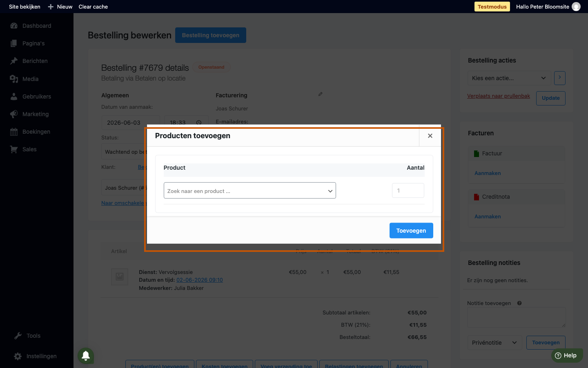Open the booking date link 02-06-2026 09:10

200,280
